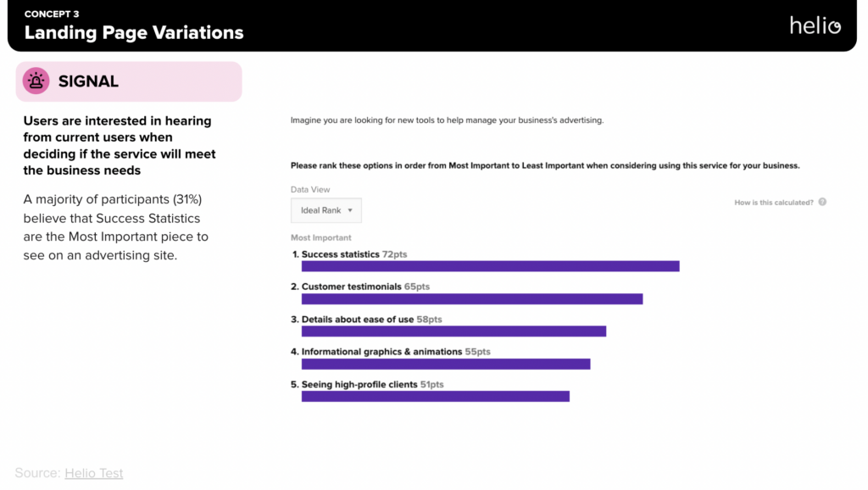Click the "Most Important" ranking header
Viewport: 868px width, 490px height.
point(320,237)
